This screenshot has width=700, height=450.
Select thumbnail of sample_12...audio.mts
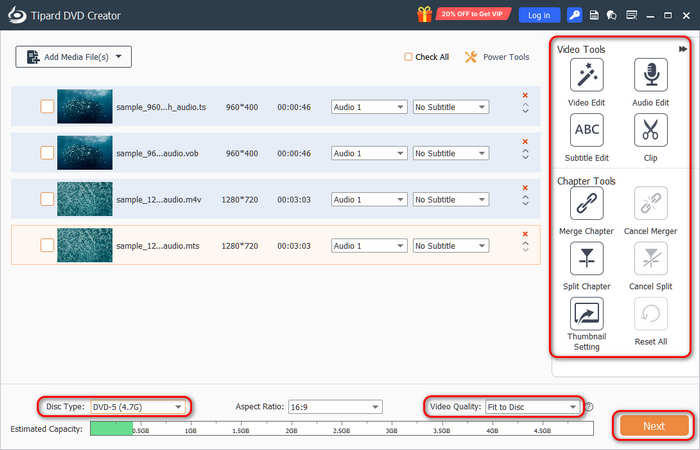(x=85, y=245)
